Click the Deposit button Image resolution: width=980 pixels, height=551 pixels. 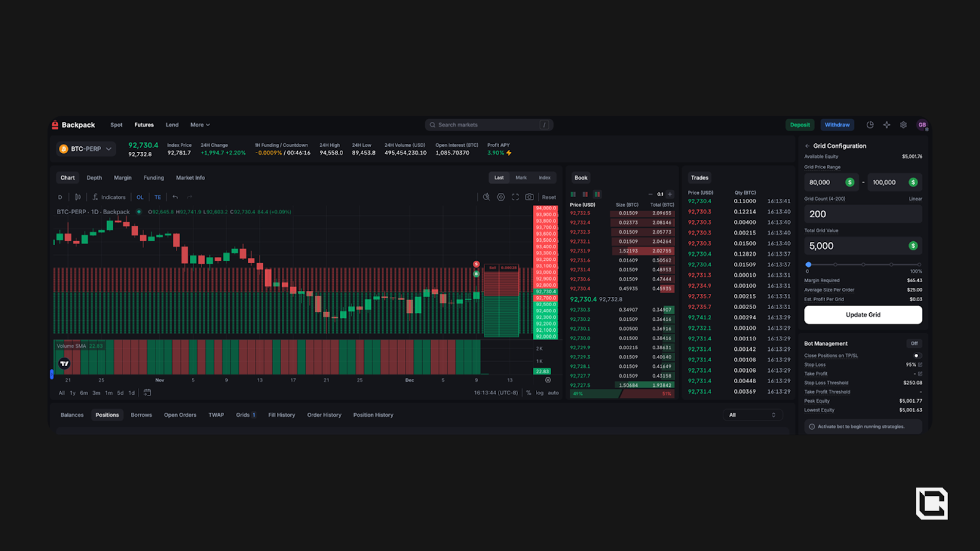click(x=800, y=125)
